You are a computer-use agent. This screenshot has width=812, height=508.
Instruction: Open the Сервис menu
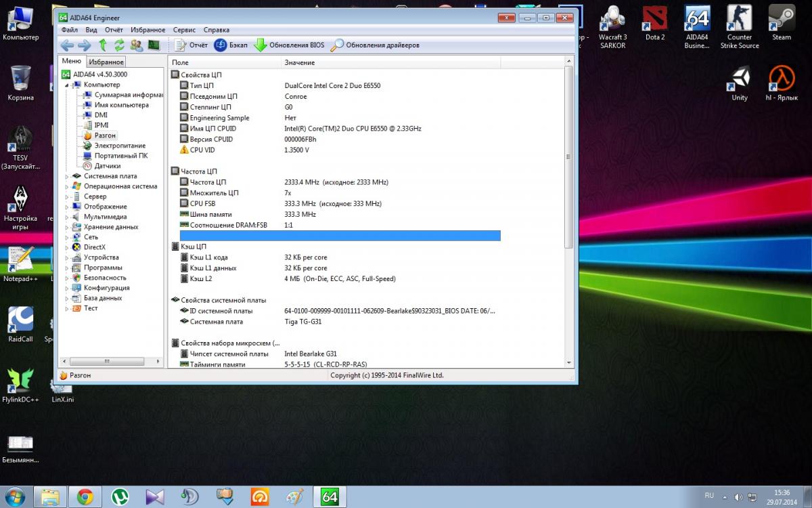(x=184, y=30)
